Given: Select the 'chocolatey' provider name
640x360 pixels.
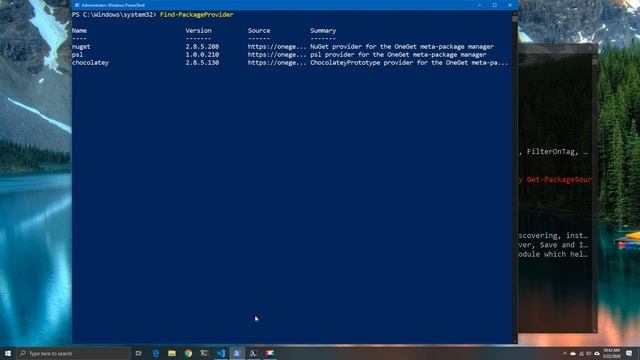Looking at the screenshot, I should click(90, 63).
